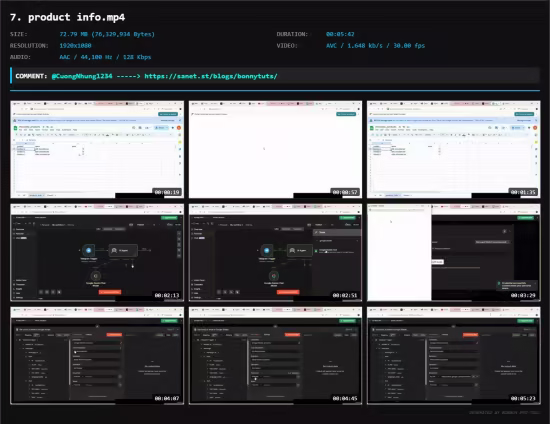
Task: Click the audio value 'AAC / 44,100 Hz / 128 Kbps'
Action: pyautogui.click(x=105, y=57)
